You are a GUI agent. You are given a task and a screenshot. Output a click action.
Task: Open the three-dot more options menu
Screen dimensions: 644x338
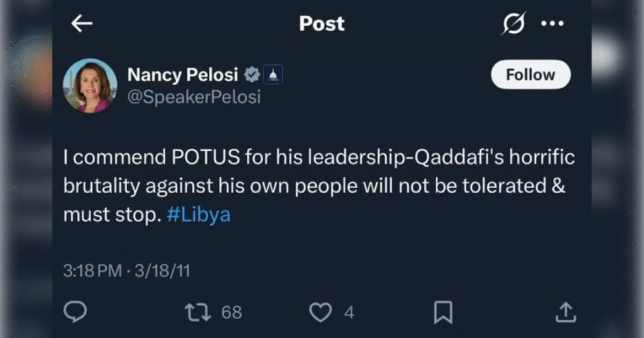coord(552,24)
